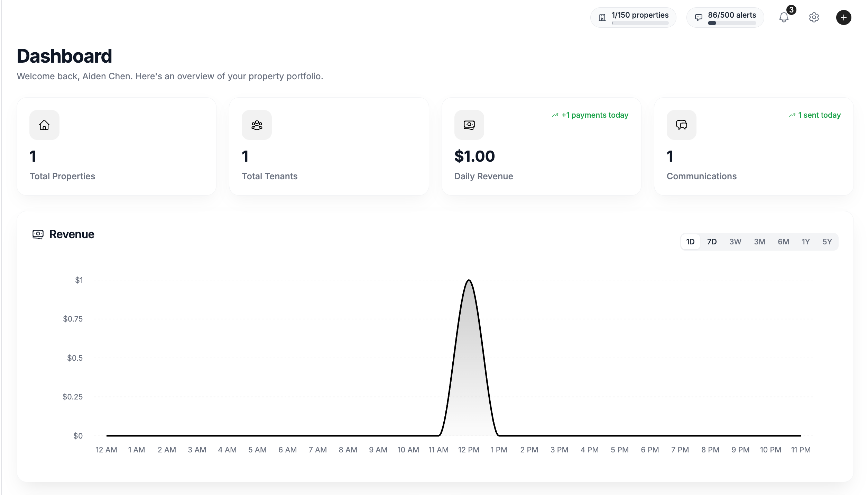
Task: Open the notifications bell
Action: 784,17
